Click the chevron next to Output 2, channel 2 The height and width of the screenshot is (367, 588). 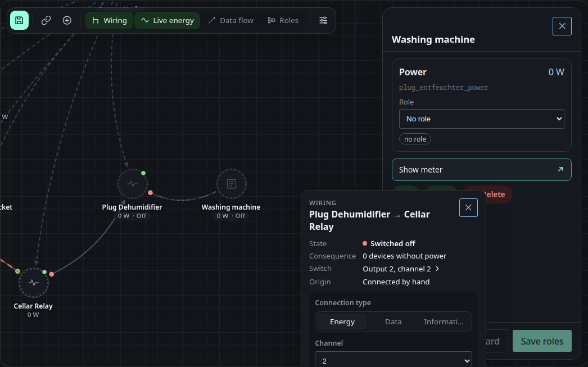pos(437,269)
